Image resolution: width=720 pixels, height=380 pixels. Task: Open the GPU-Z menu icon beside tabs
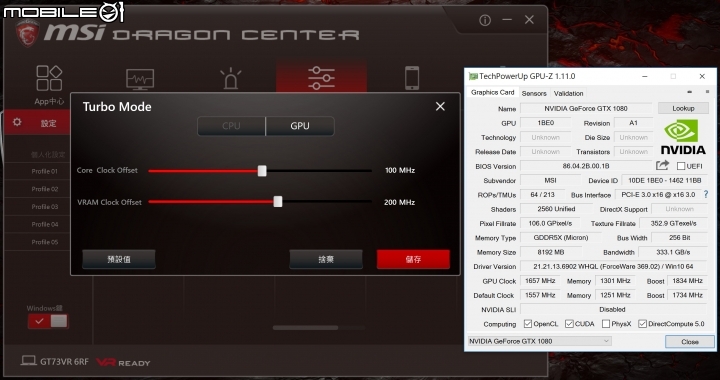pos(707,92)
